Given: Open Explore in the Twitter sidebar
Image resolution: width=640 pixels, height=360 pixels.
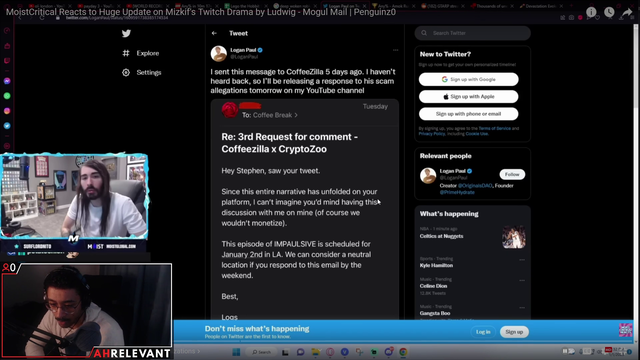Looking at the screenshot, I should tap(141, 53).
